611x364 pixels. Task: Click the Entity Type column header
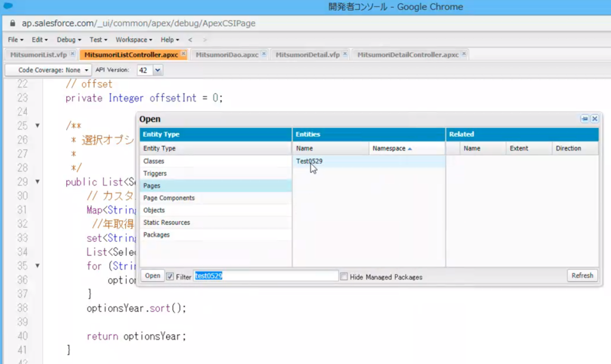[216, 149]
